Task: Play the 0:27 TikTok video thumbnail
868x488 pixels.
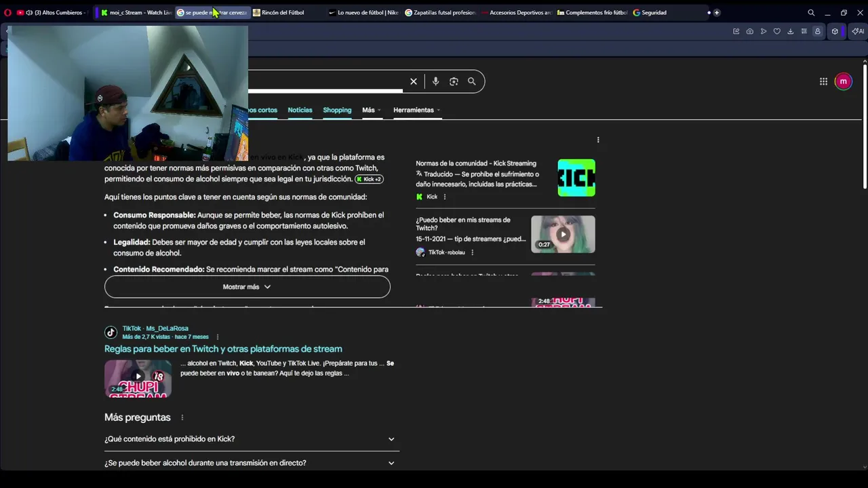Action: coord(563,234)
